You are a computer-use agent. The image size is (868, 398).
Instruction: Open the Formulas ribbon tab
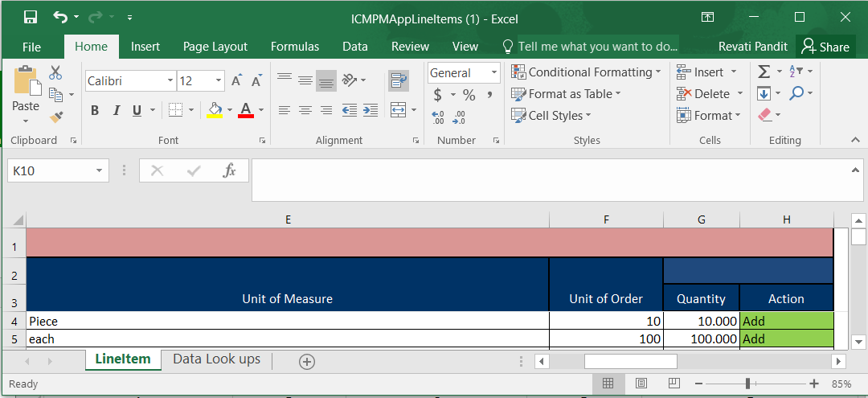tap(294, 47)
